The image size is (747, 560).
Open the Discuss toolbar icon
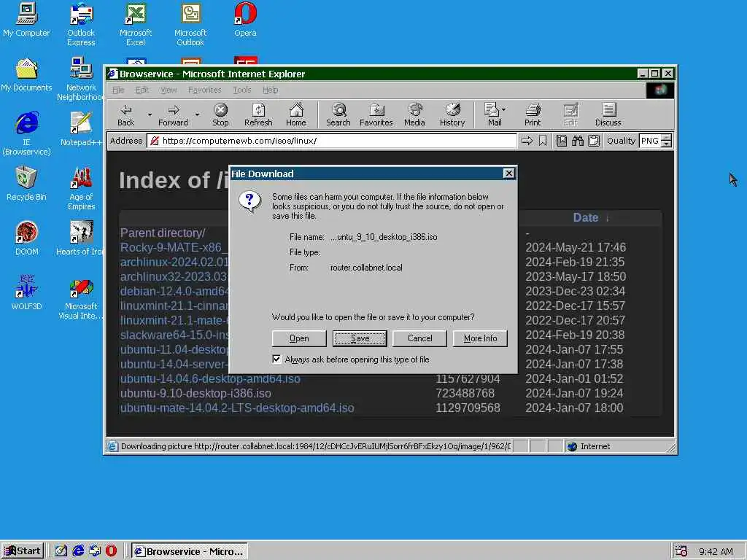click(608, 114)
